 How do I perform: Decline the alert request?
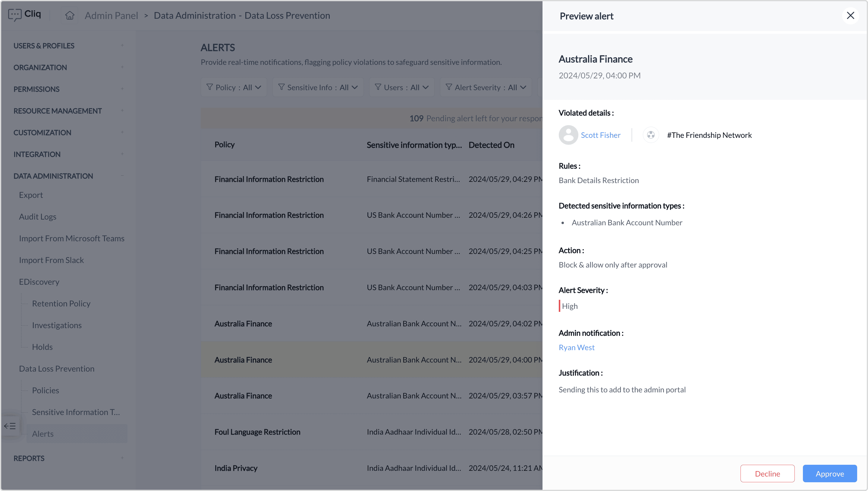[x=767, y=474]
